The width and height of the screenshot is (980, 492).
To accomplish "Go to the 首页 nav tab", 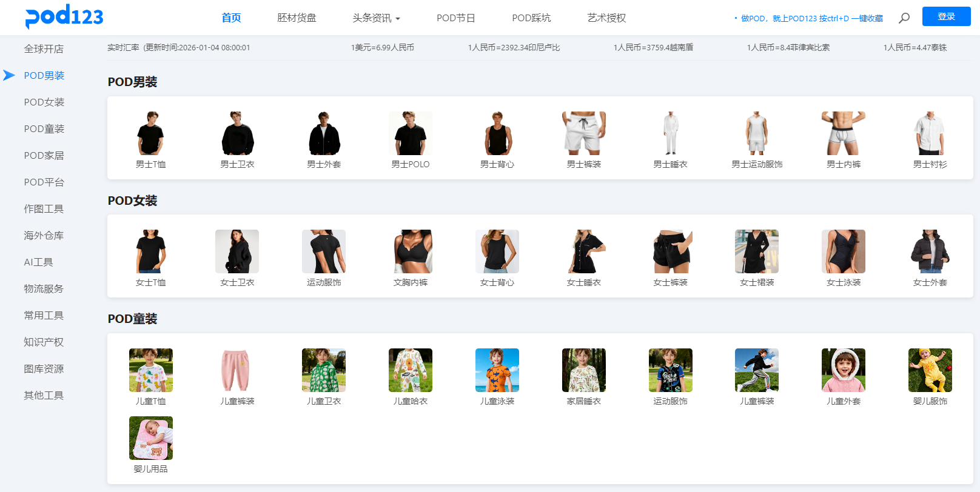I will coord(231,18).
